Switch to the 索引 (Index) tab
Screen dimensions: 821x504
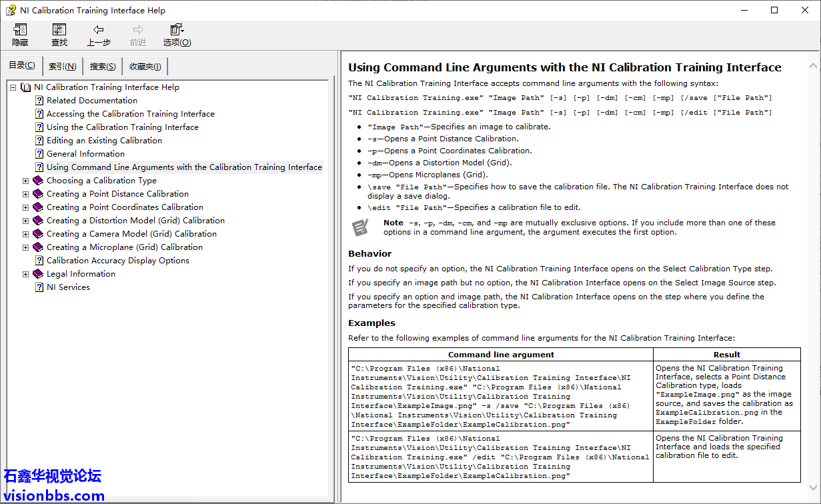click(62, 67)
